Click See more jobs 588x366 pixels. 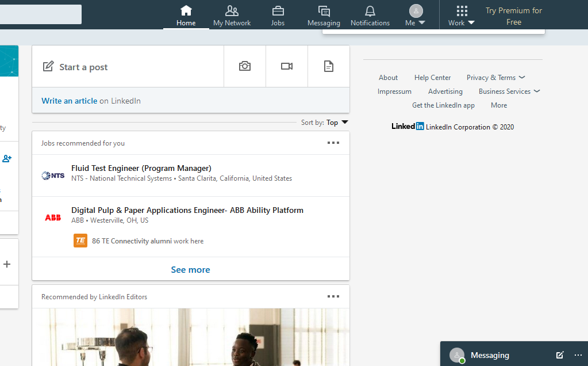[x=190, y=269]
